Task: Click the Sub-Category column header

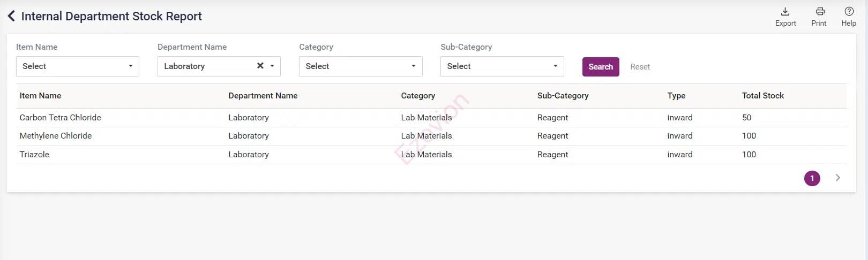Action: [563, 96]
